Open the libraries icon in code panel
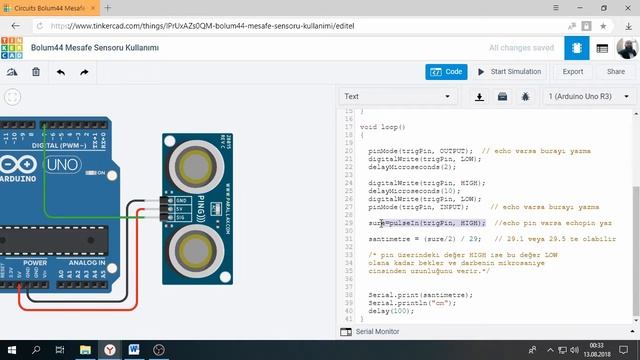Image resolution: width=640 pixels, height=360 pixels. (502, 97)
